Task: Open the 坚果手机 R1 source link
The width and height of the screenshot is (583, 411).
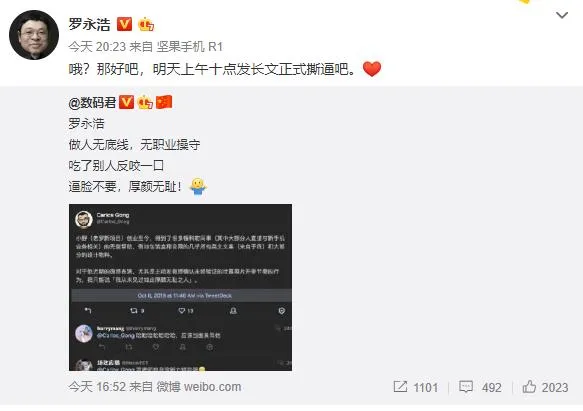Action: click(190, 46)
